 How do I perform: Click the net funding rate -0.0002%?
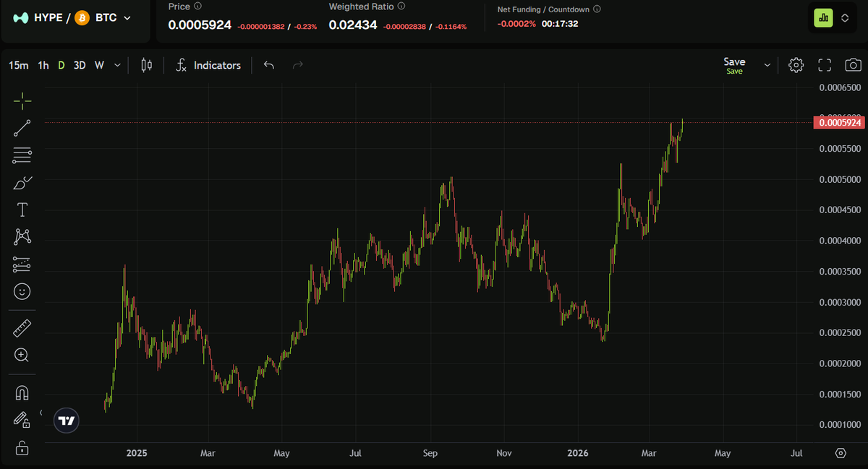(516, 24)
